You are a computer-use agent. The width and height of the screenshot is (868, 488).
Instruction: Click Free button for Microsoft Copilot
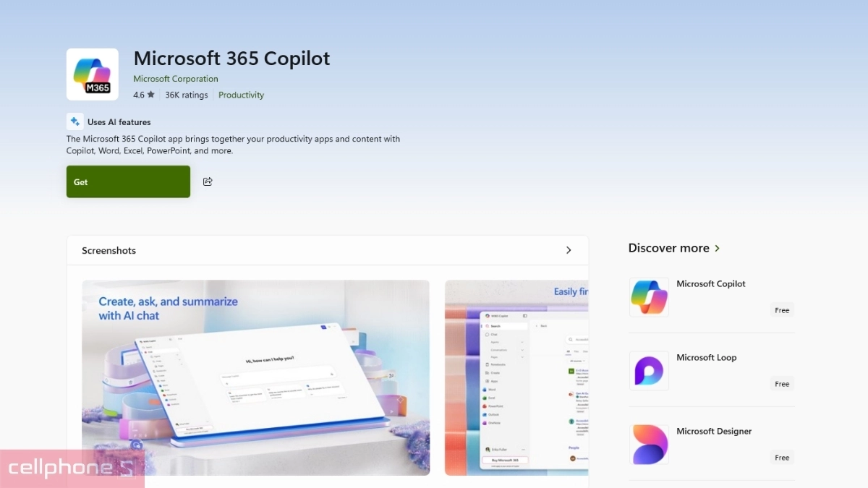coord(782,310)
